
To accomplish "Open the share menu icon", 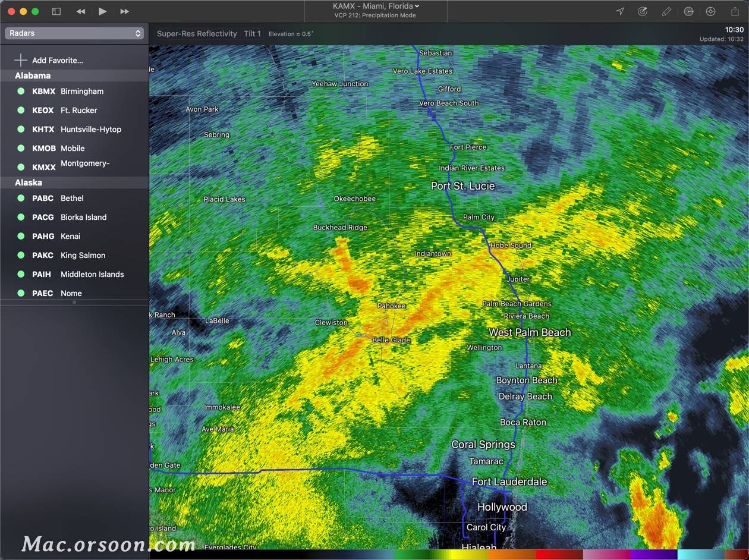I will point(735,11).
